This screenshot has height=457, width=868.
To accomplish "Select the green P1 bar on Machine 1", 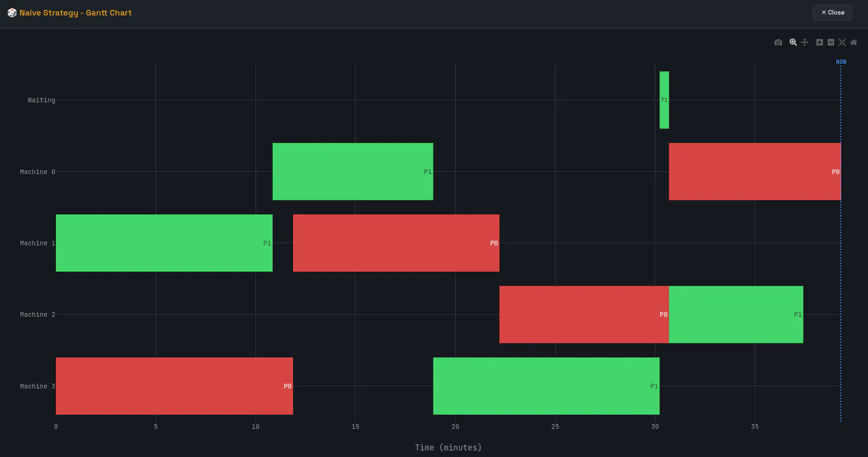I will tap(164, 243).
